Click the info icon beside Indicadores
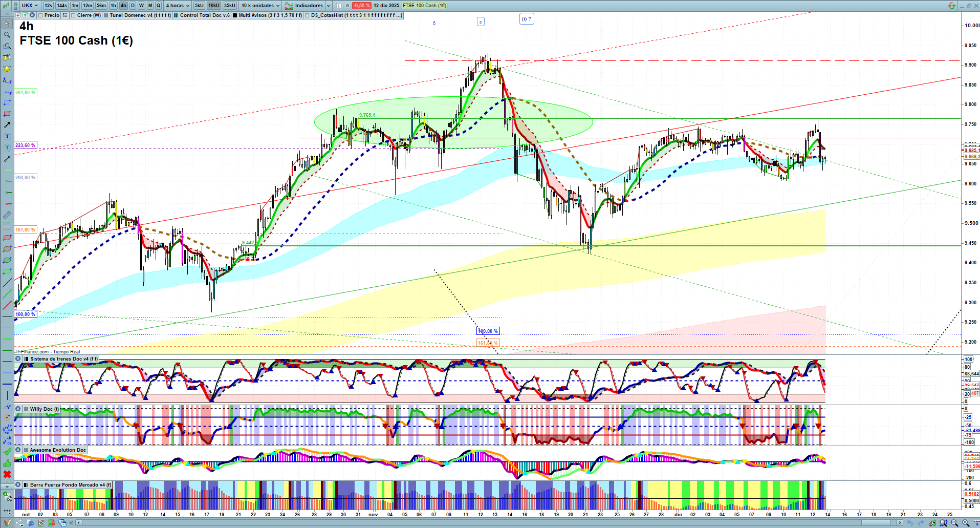Screen dimensions: 980x528 pyautogui.click(x=338, y=6)
